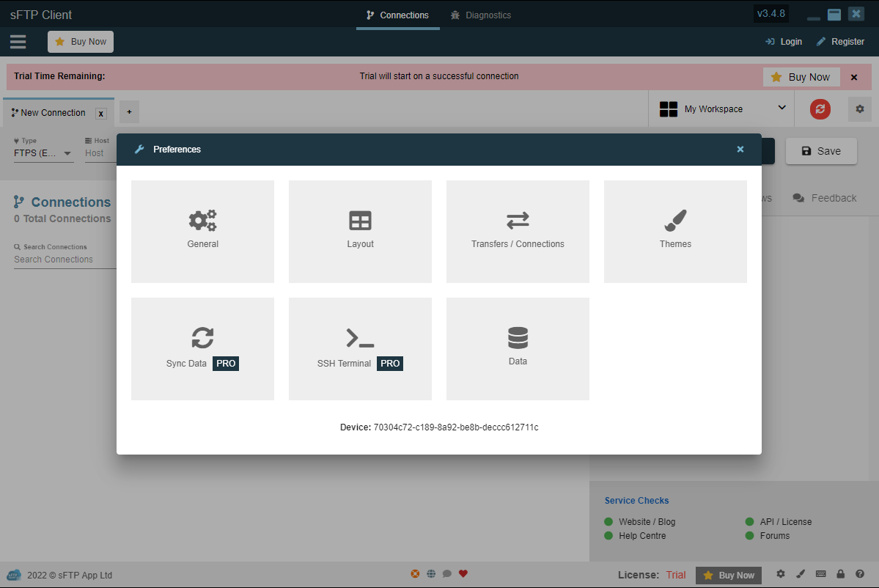This screenshot has height=588, width=879.
Task: Open workspace settings gear
Action: tap(859, 109)
